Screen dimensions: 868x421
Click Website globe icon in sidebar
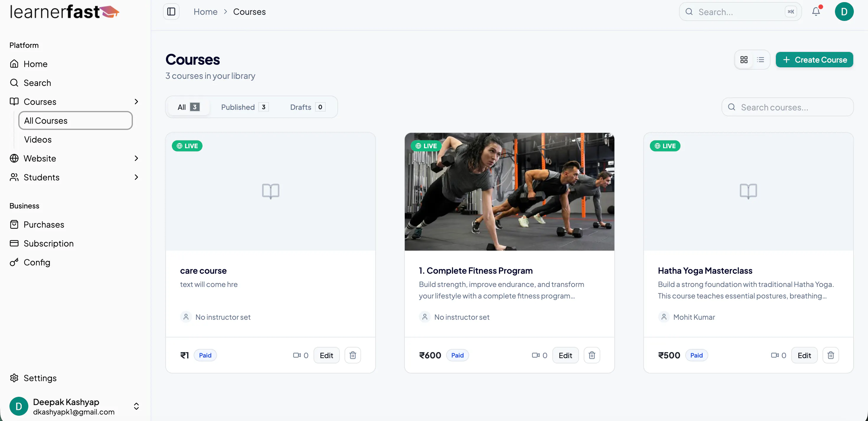pyautogui.click(x=14, y=158)
